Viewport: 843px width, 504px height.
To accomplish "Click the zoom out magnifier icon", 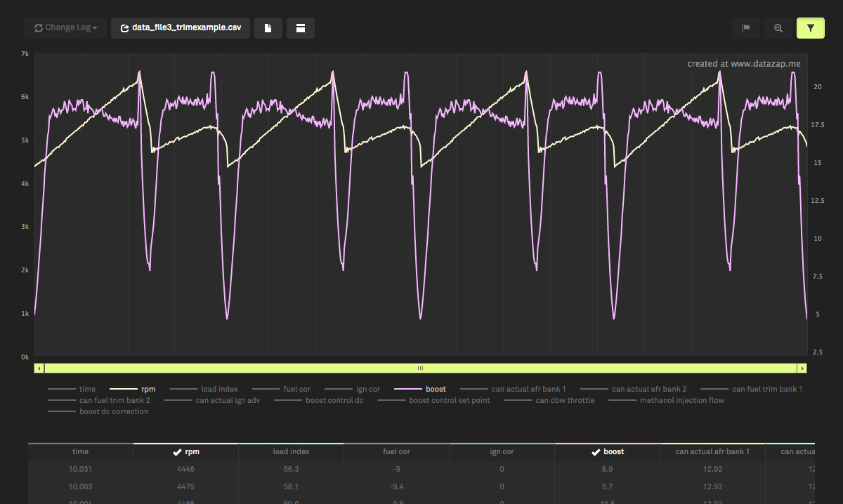I will coord(778,28).
